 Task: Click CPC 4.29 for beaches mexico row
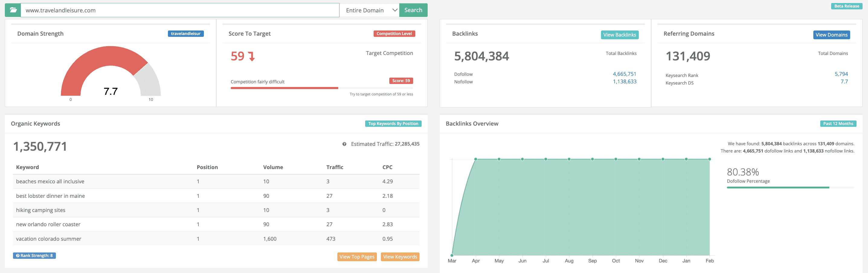tap(387, 181)
